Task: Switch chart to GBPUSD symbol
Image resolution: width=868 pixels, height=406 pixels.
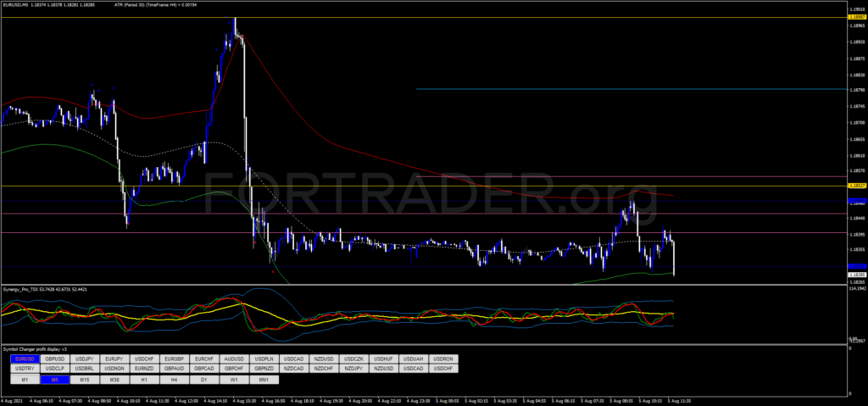Action: pyautogui.click(x=55, y=359)
